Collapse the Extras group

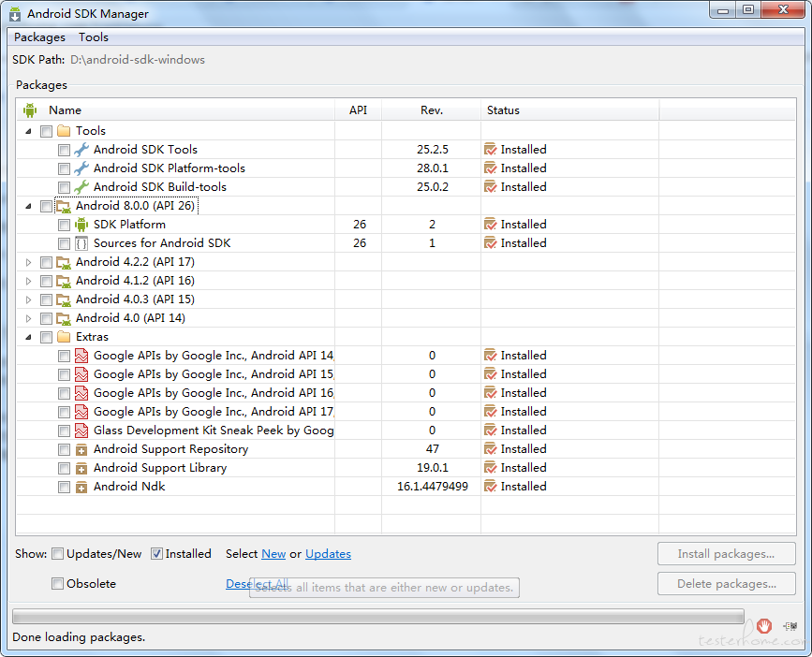pos(28,337)
